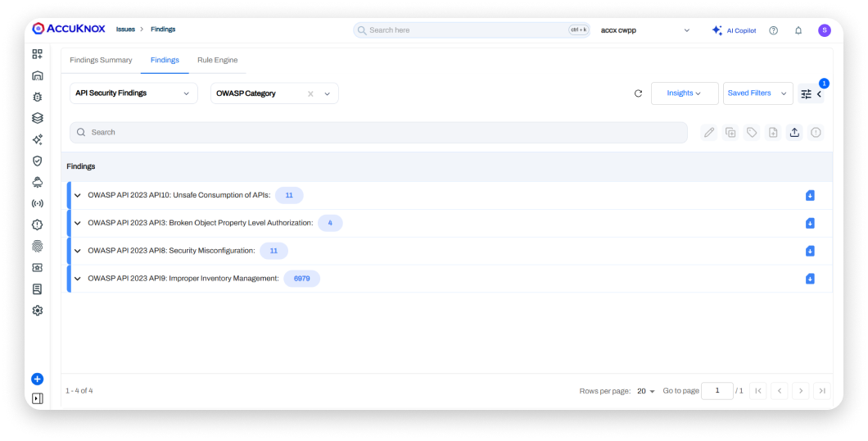Select the Findings tab
This screenshot has height=441, width=868.
165,60
